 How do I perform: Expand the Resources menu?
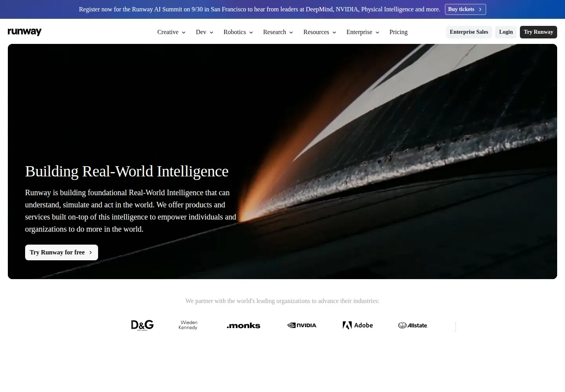pos(320,32)
